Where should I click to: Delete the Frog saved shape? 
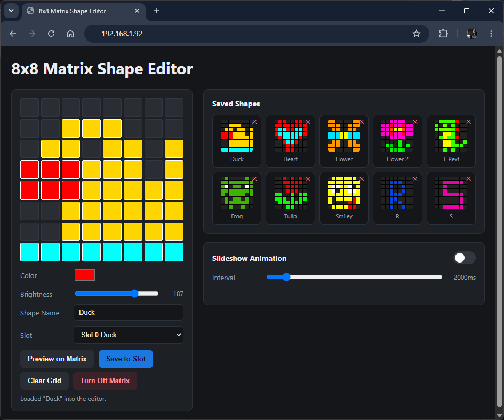pos(254,179)
